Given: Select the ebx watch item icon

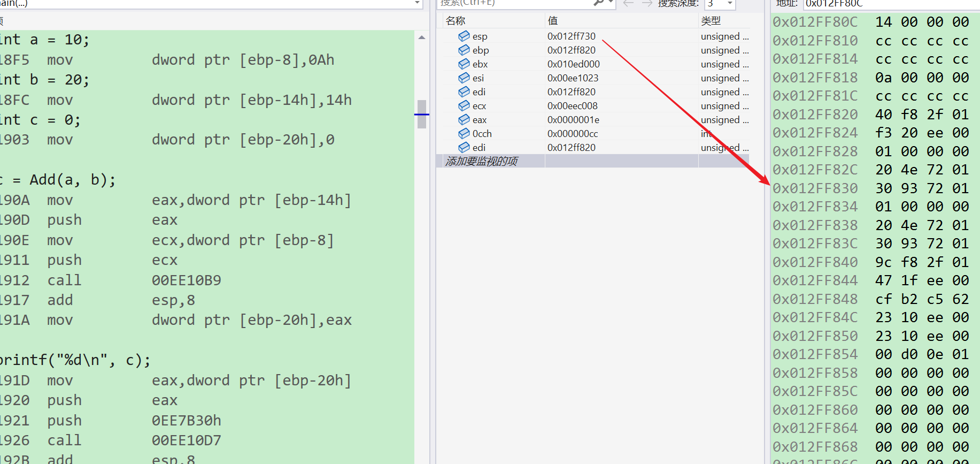Looking at the screenshot, I should click(x=464, y=64).
